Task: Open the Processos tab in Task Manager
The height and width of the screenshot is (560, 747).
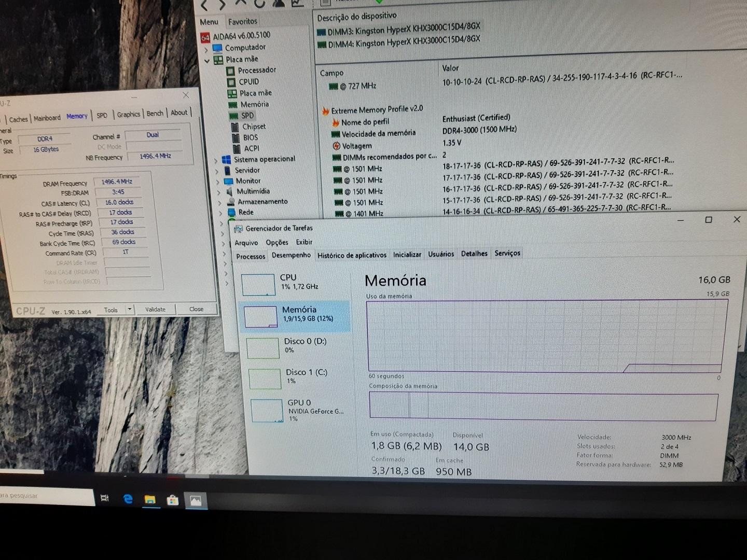Action: pos(251,256)
